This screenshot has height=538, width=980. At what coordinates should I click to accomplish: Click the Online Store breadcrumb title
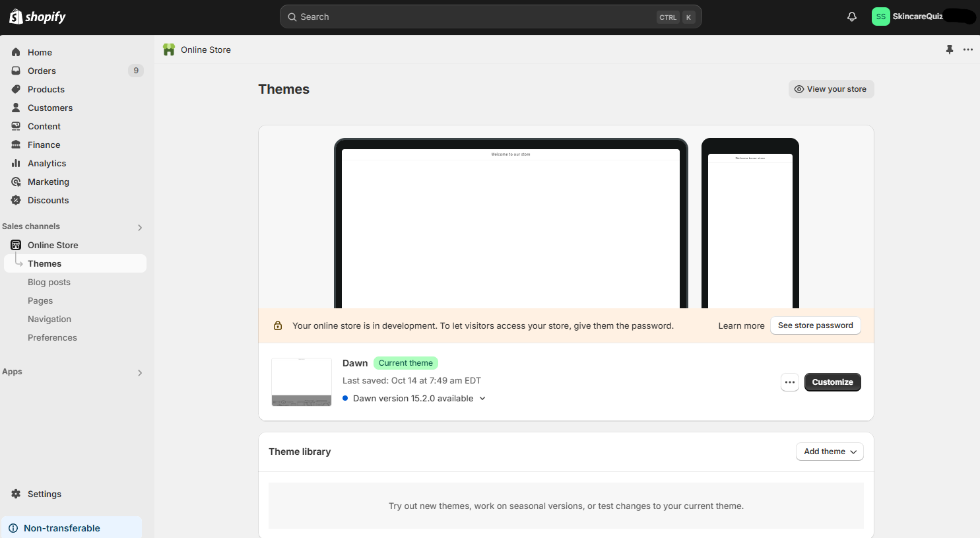click(206, 50)
